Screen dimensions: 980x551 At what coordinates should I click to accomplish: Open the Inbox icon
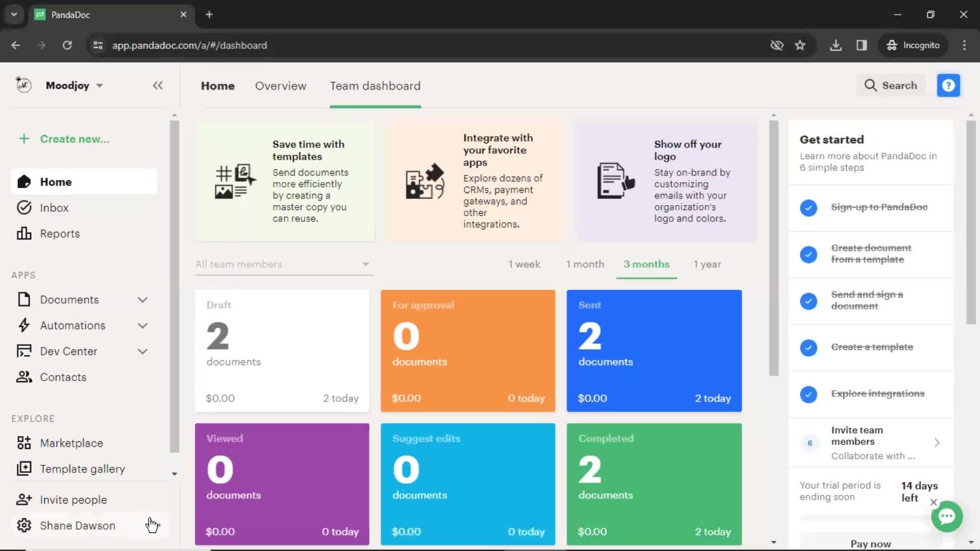[x=23, y=208]
